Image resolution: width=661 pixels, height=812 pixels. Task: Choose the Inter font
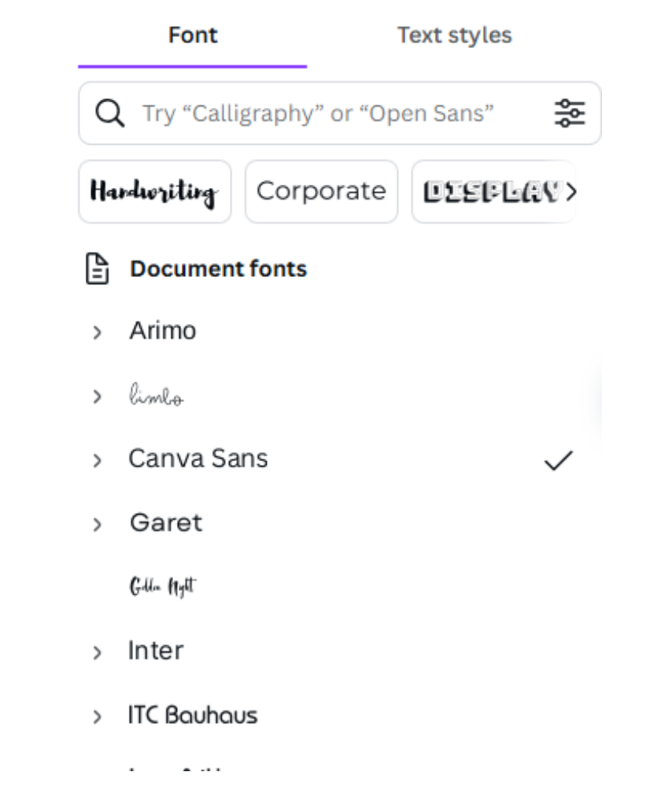coord(156,651)
